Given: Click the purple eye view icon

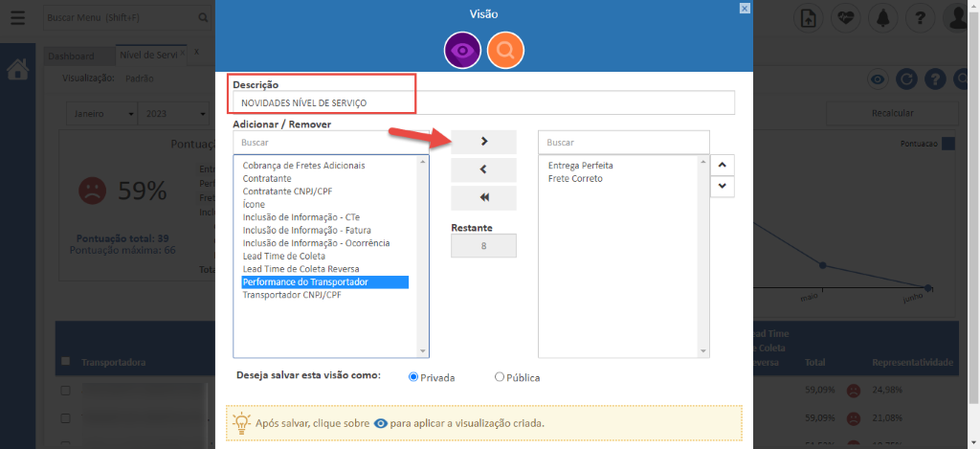Looking at the screenshot, I should pos(462,51).
